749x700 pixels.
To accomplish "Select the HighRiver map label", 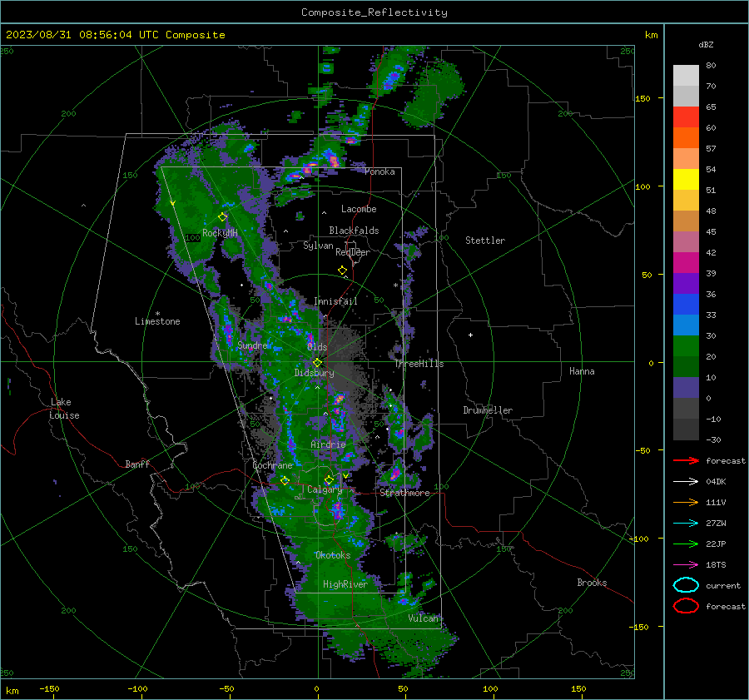I will (x=345, y=584).
